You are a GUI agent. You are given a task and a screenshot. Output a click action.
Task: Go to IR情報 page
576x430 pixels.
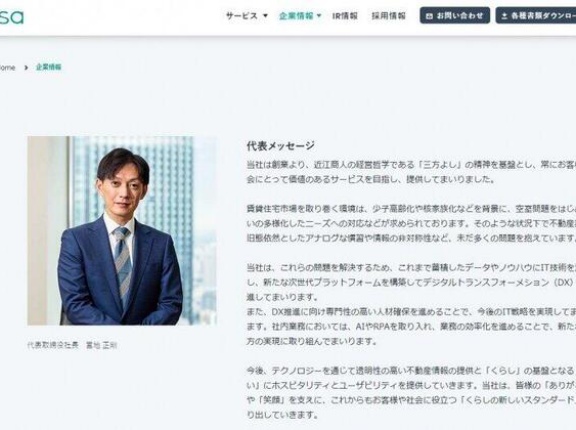(345, 16)
